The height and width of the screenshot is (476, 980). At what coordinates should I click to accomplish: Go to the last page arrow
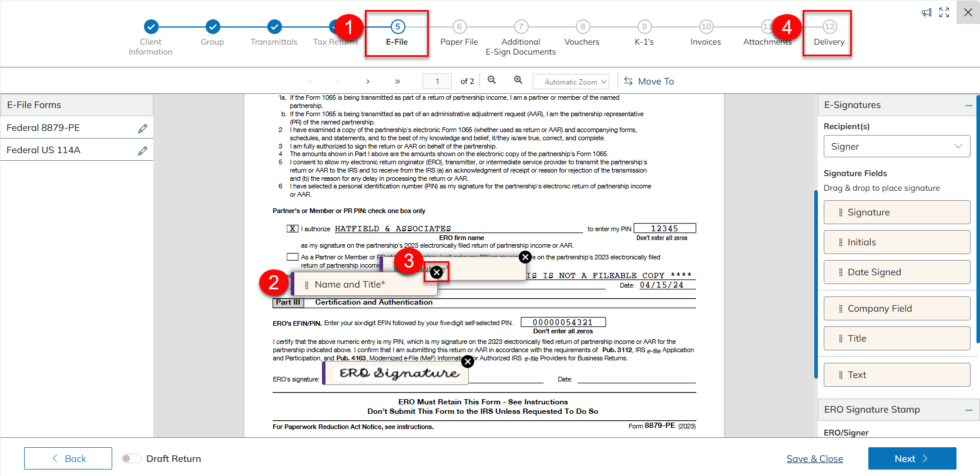click(398, 82)
